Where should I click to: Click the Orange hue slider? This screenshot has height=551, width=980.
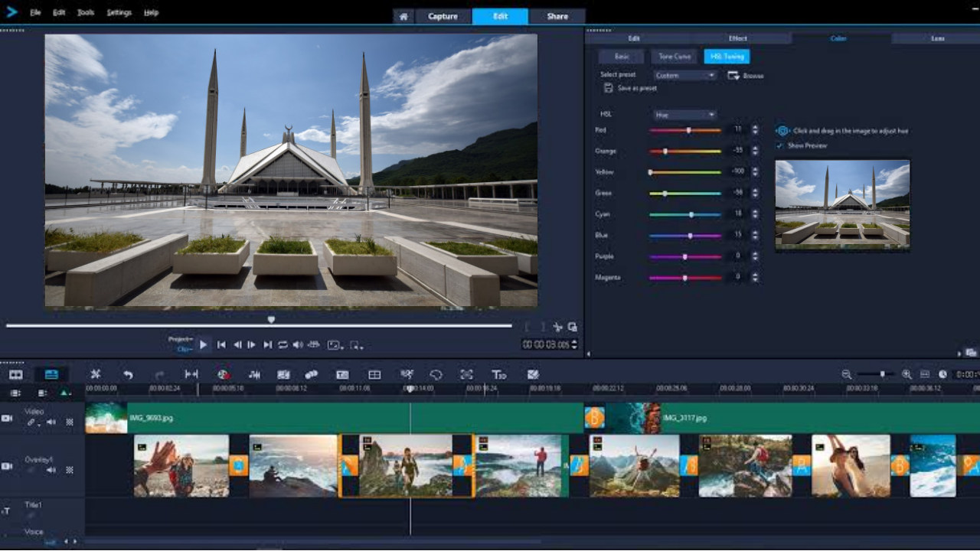pos(686,152)
